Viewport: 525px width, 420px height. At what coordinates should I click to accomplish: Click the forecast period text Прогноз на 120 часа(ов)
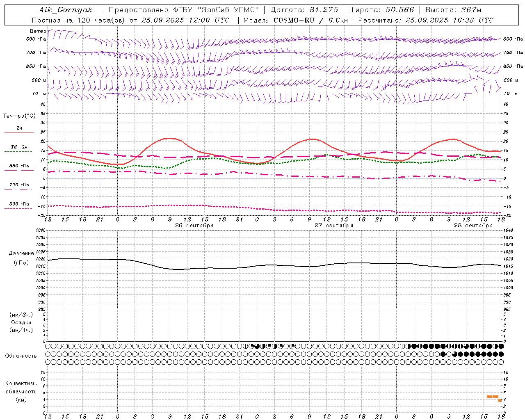(x=79, y=20)
